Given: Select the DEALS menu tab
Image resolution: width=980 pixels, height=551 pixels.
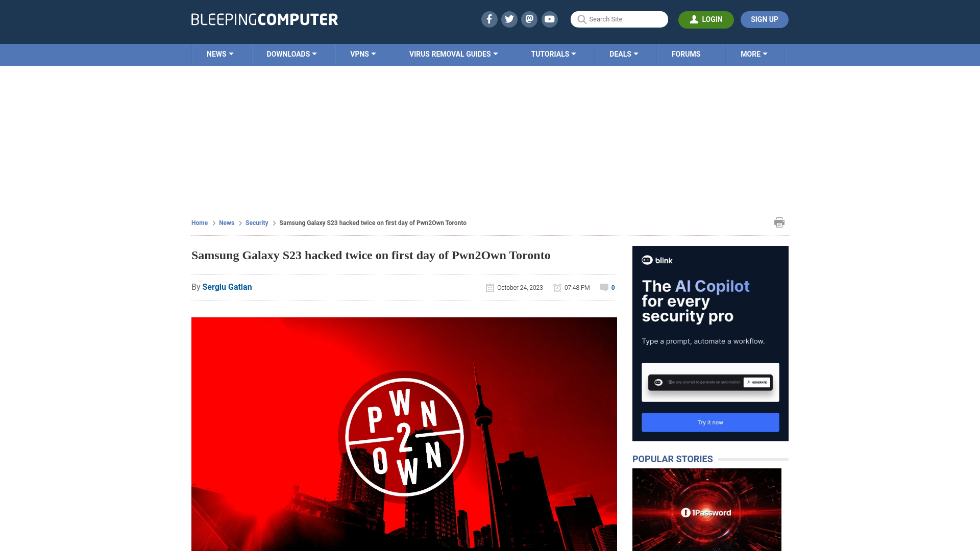Looking at the screenshot, I should (623, 54).
